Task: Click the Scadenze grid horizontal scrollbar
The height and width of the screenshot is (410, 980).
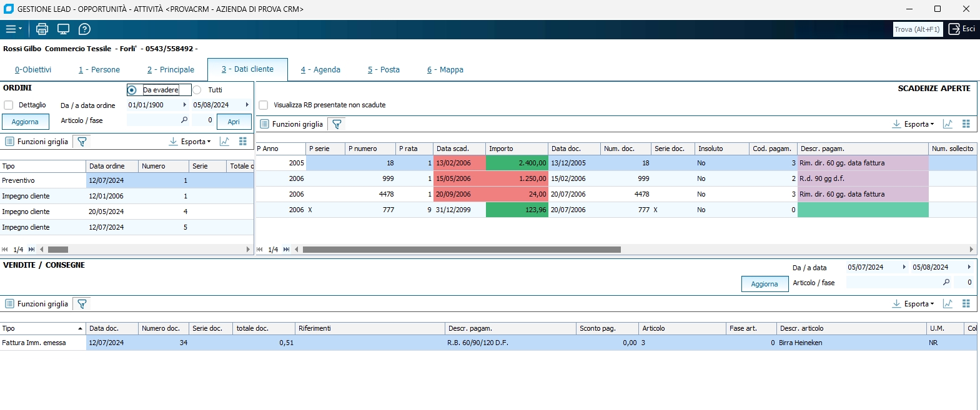Action: (x=462, y=250)
